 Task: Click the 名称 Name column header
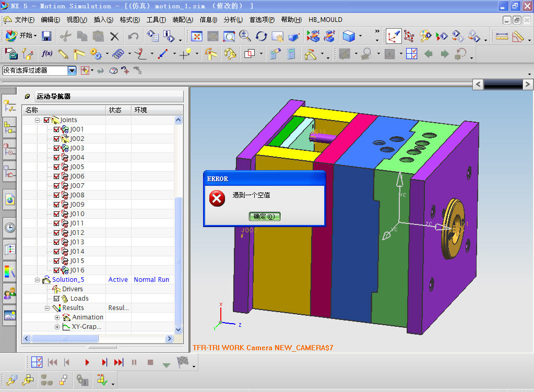coord(64,110)
